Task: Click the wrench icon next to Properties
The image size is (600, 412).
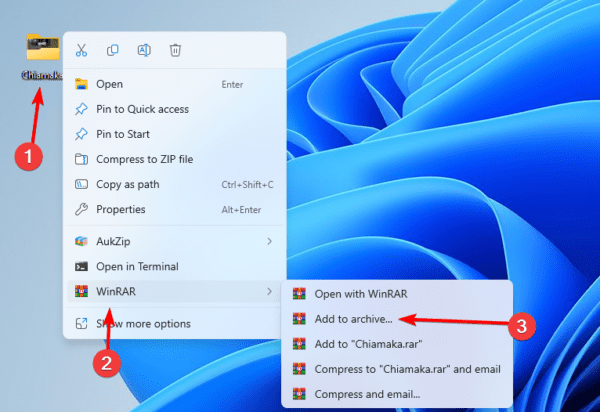Action: pos(81,210)
